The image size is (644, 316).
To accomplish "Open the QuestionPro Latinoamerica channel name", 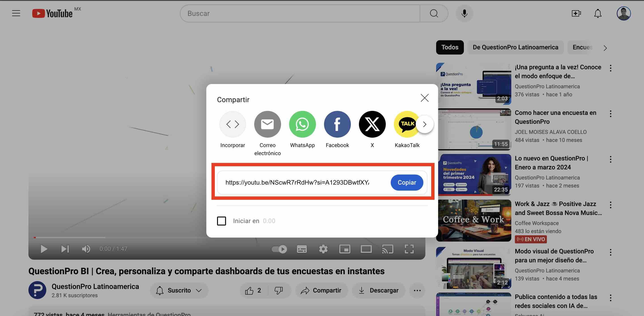I will tap(95, 286).
